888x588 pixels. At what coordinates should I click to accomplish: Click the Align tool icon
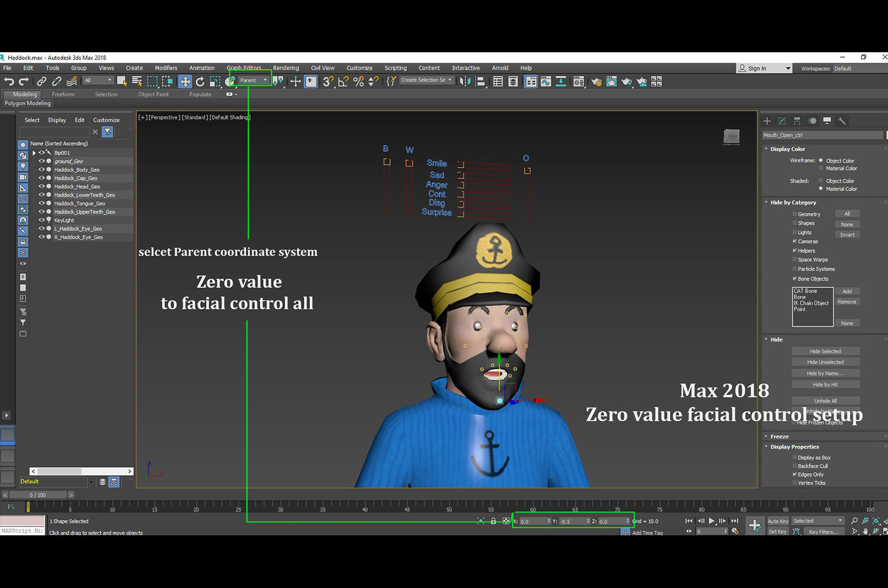coord(481,82)
